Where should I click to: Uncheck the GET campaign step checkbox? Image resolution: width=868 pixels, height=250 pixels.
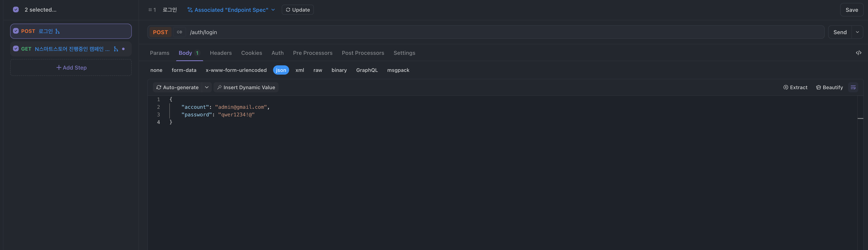click(x=16, y=49)
